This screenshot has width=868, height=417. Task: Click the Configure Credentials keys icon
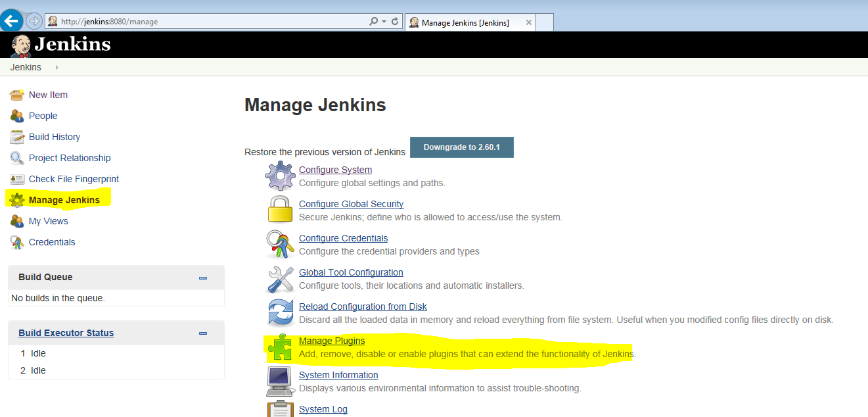(281, 245)
